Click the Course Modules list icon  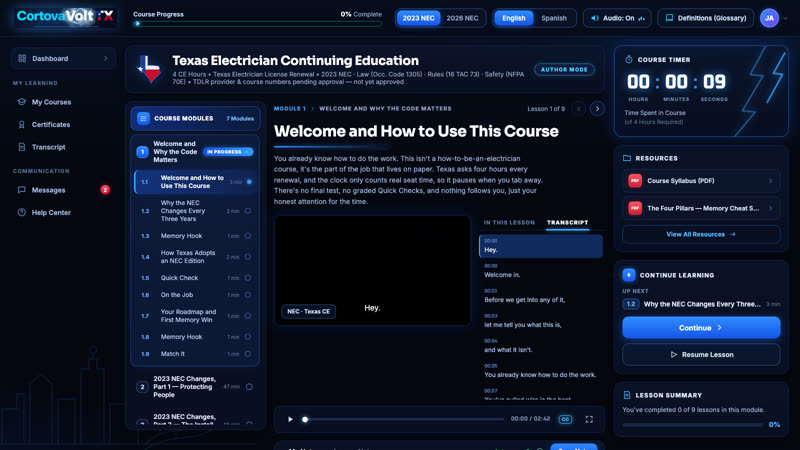[143, 118]
